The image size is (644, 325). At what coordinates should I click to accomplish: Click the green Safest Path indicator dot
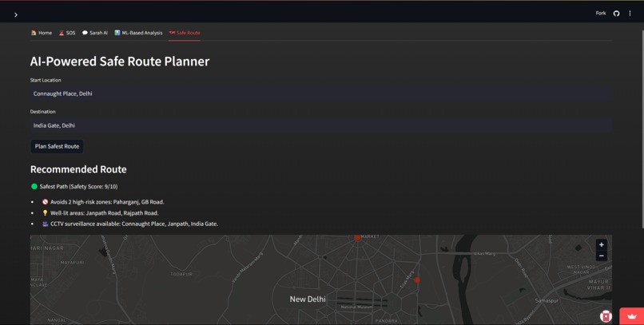coord(34,186)
